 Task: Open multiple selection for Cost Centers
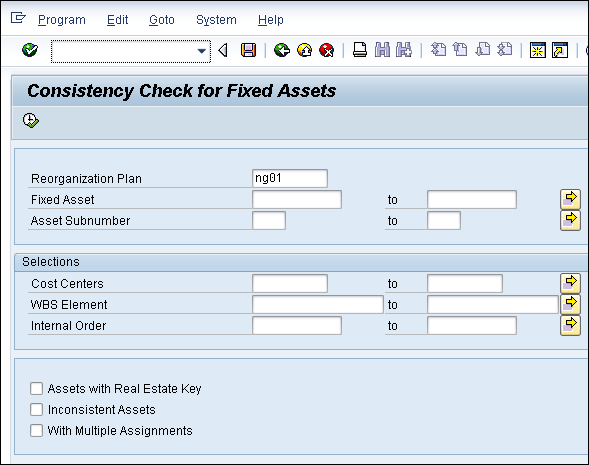570,283
